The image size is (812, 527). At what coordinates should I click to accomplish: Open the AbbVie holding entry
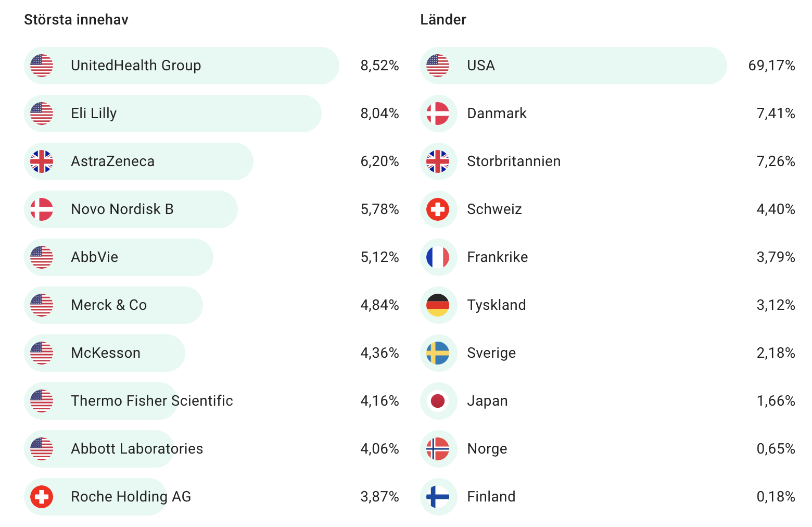95,257
